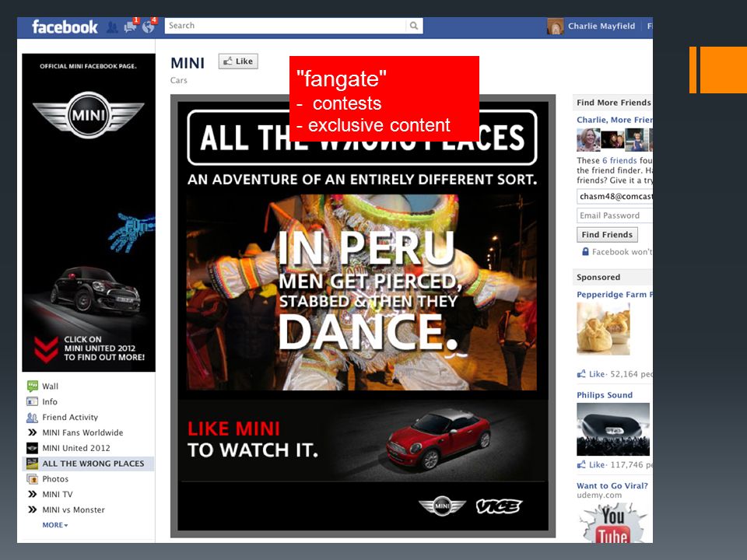This screenshot has height=560, width=747.
Task: Click the Wall speech bubble icon
Action: tap(33, 386)
